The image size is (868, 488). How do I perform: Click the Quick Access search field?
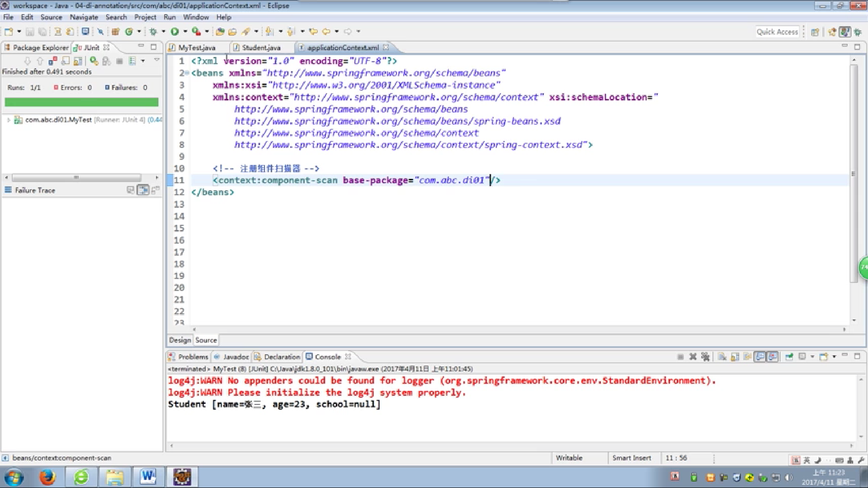pos(777,32)
